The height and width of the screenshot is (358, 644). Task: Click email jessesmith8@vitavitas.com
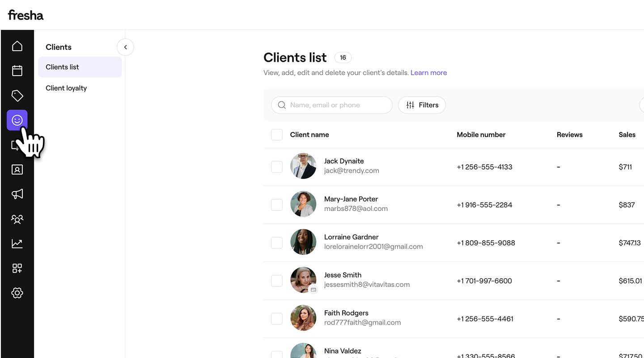pos(367,285)
